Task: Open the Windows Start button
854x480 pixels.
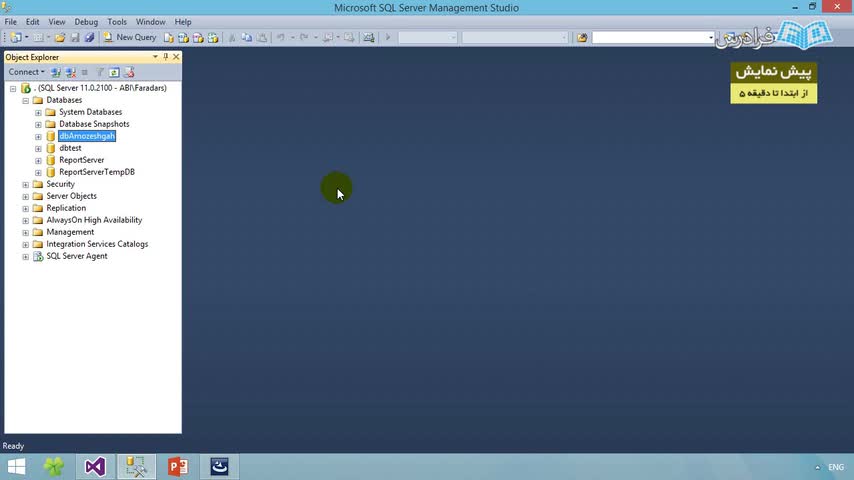Action: click(x=16, y=467)
